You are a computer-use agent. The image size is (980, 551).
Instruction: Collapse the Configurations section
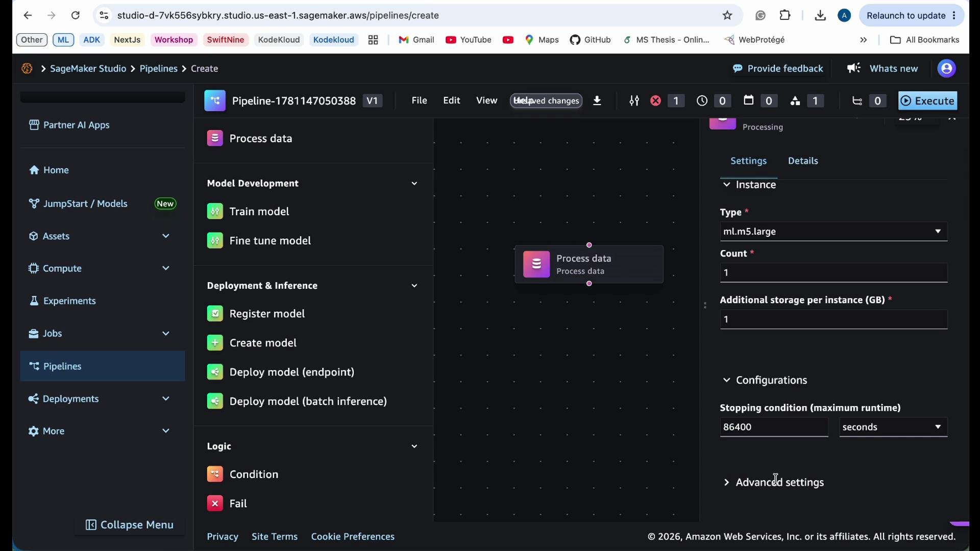[x=726, y=380]
